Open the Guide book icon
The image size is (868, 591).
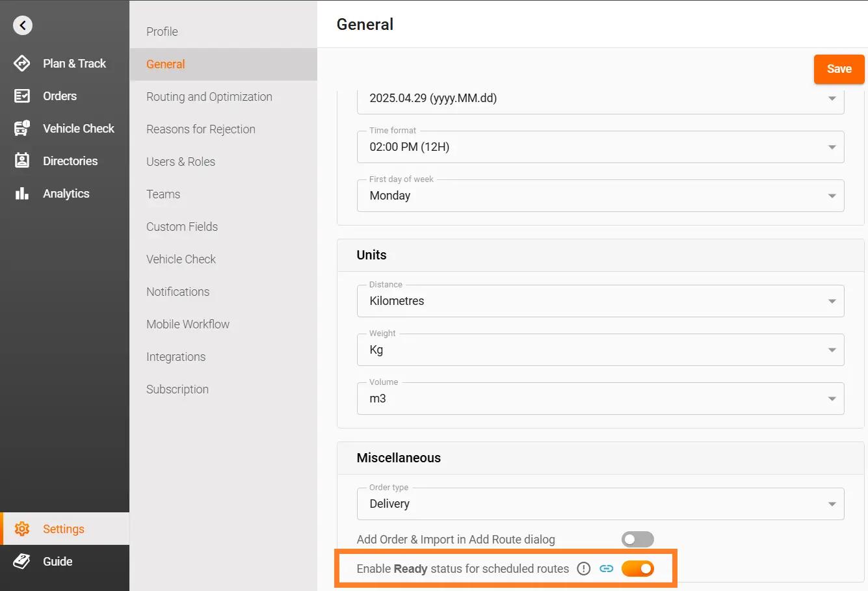[22, 561]
